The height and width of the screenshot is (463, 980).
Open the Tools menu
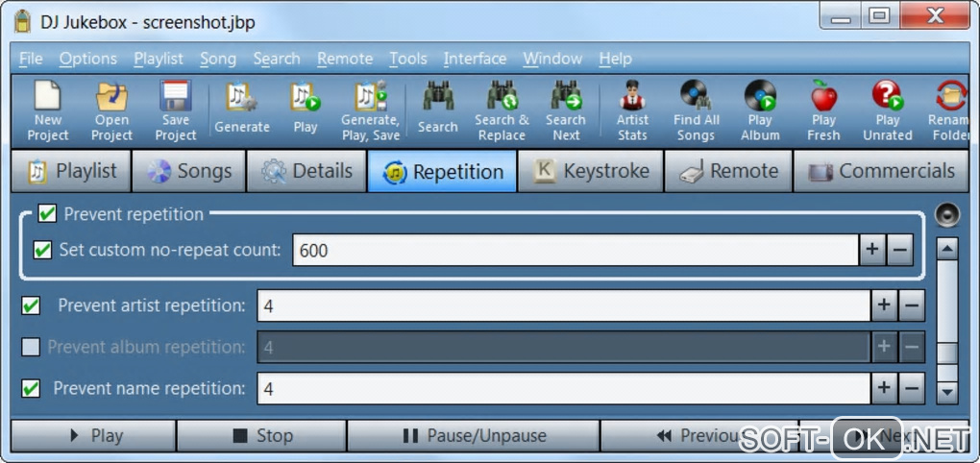click(x=408, y=59)
